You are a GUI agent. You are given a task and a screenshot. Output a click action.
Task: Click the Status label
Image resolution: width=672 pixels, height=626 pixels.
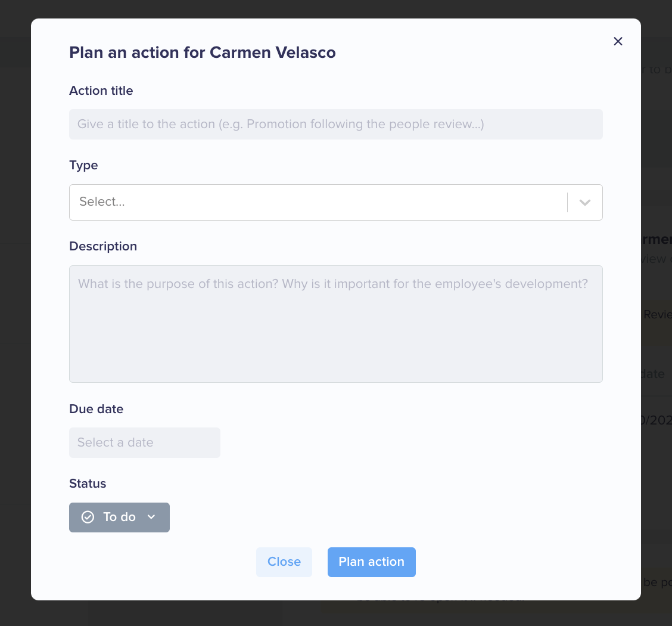pos(88,484)
